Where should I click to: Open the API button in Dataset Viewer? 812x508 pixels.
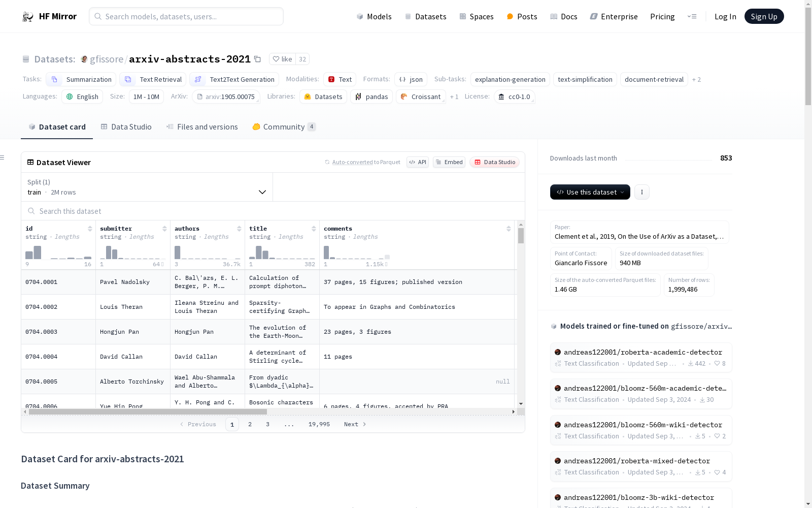click(x=418, y=162)
